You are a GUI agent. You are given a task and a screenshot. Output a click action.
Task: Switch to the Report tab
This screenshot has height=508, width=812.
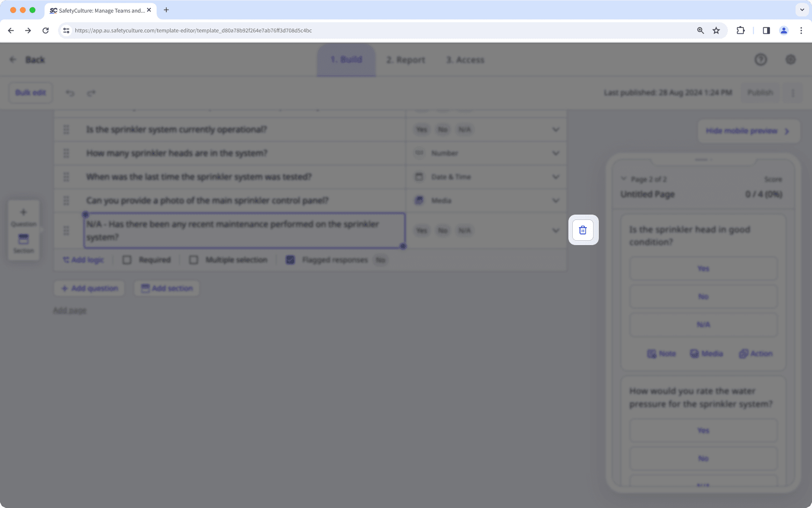click(x=406, y=59)
